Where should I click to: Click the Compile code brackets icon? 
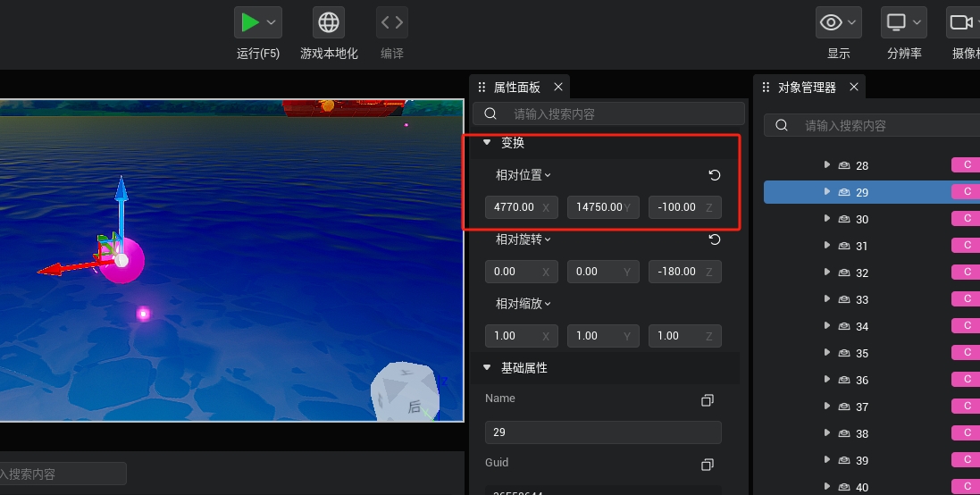392,22
